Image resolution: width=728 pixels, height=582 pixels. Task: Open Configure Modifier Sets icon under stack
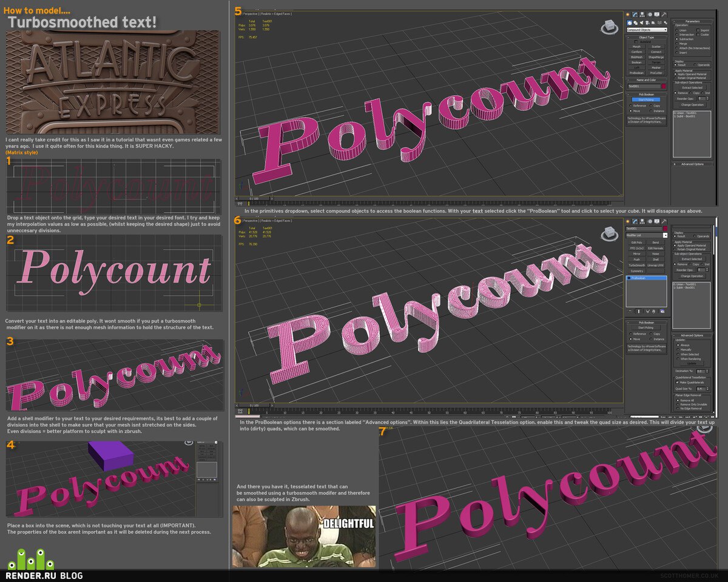(x=662, y=311)
